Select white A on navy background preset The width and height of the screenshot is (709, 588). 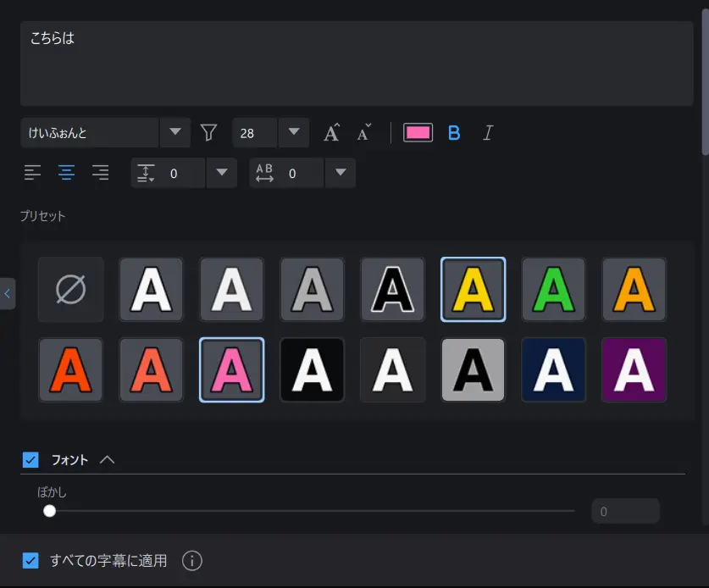(x=553, y=370)
